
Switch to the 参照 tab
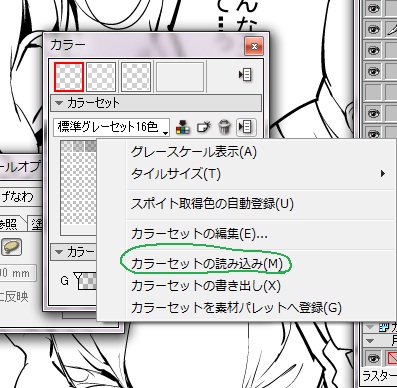coord(10,224)
